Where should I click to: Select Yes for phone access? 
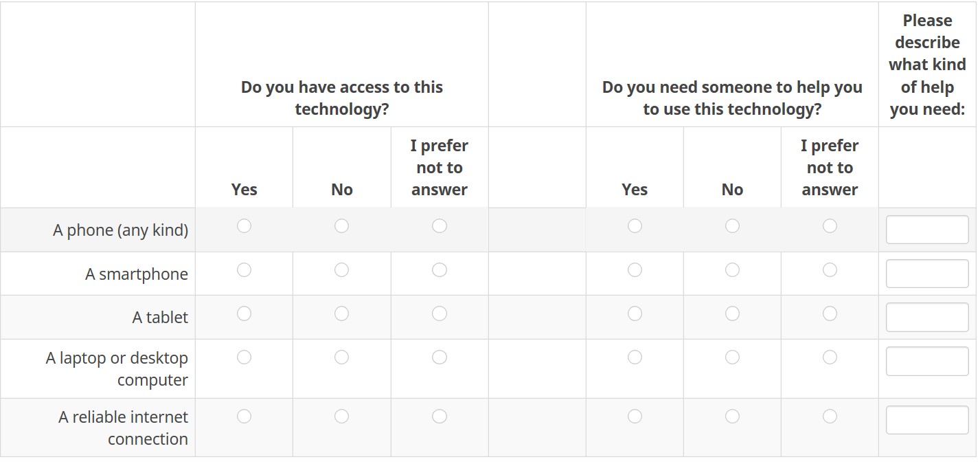(244, 225)
